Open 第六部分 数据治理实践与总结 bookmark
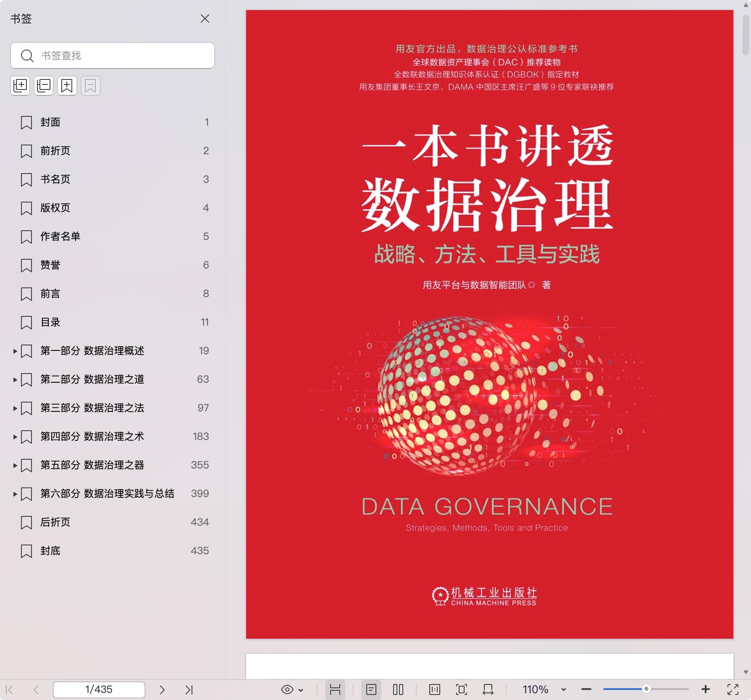751x700 pixels. tap(107, 494)
